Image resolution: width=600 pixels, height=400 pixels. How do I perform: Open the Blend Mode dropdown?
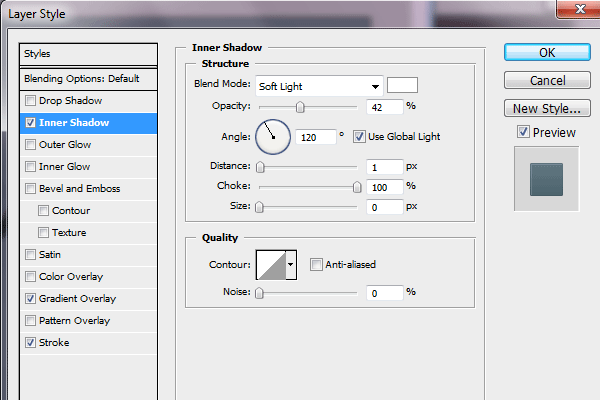(x=319, y=86)
